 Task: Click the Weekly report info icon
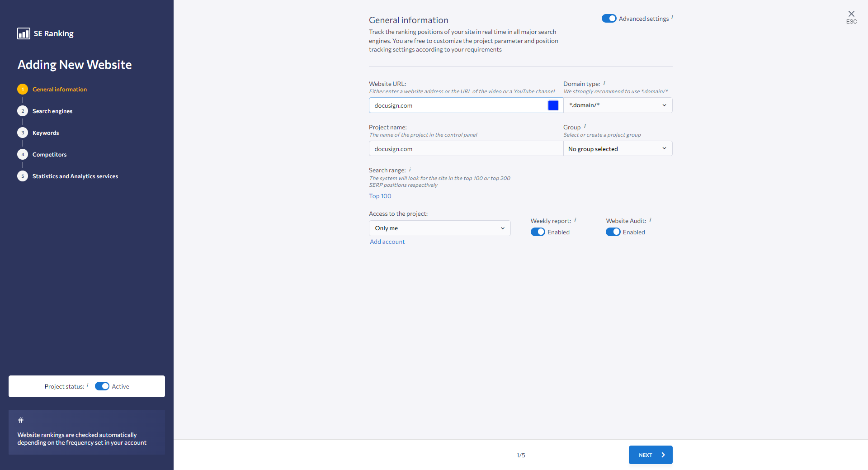point(575,220)
